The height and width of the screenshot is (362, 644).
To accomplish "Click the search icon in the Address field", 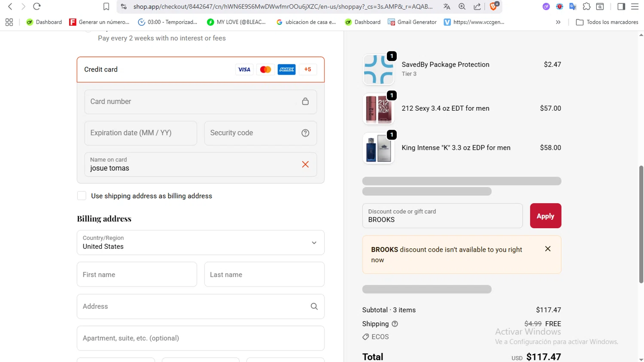I will click(x=314, y=306).
